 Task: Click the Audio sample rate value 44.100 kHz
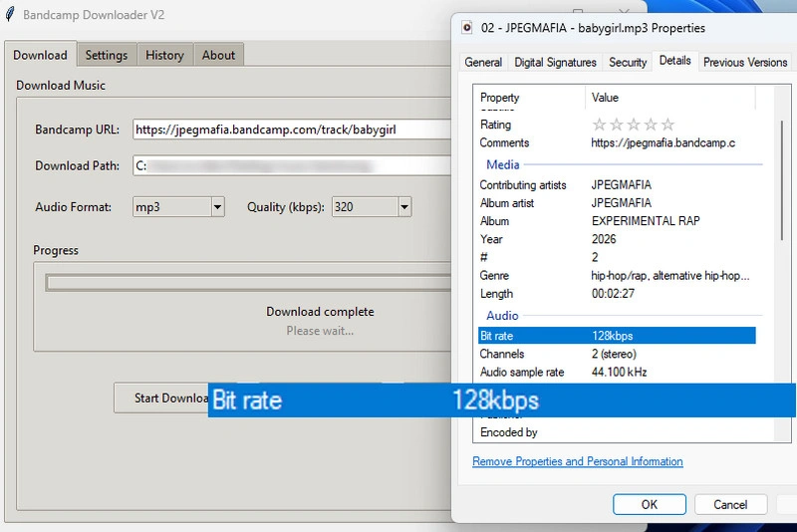click(619, 372)
